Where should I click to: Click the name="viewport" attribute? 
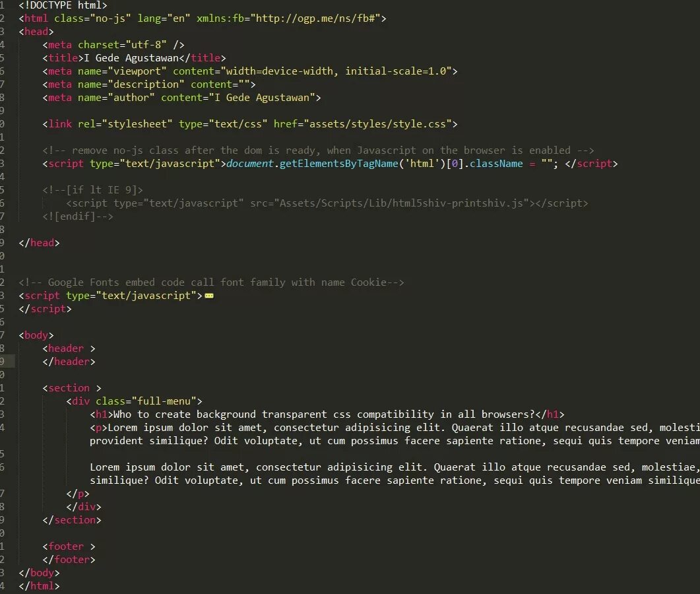[x=122, y=71]
